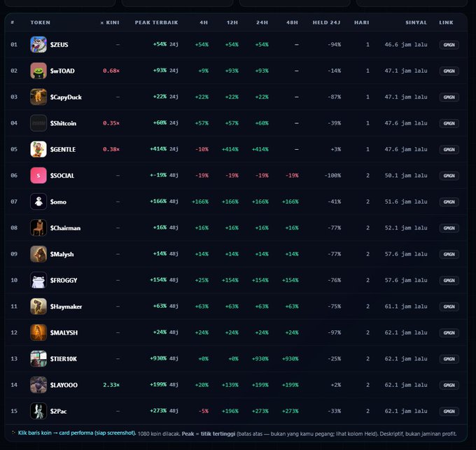This screenshot has width=476, height=450.
Task: Click the $Chairman token name
Action: click(65, 228)
